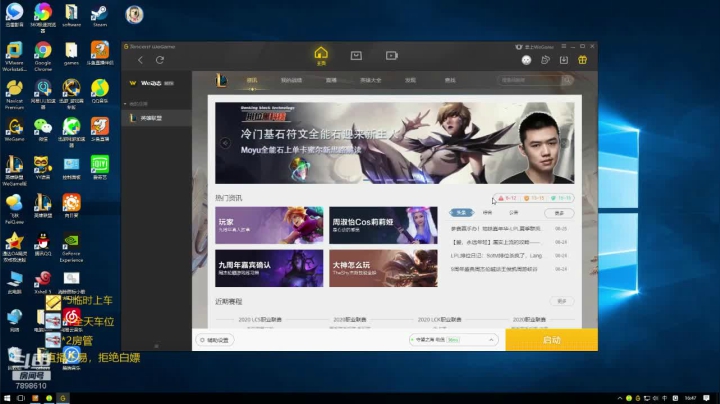720x404 pixels.
Task: Open WeChat desktop icon
Action: [43, 130]
